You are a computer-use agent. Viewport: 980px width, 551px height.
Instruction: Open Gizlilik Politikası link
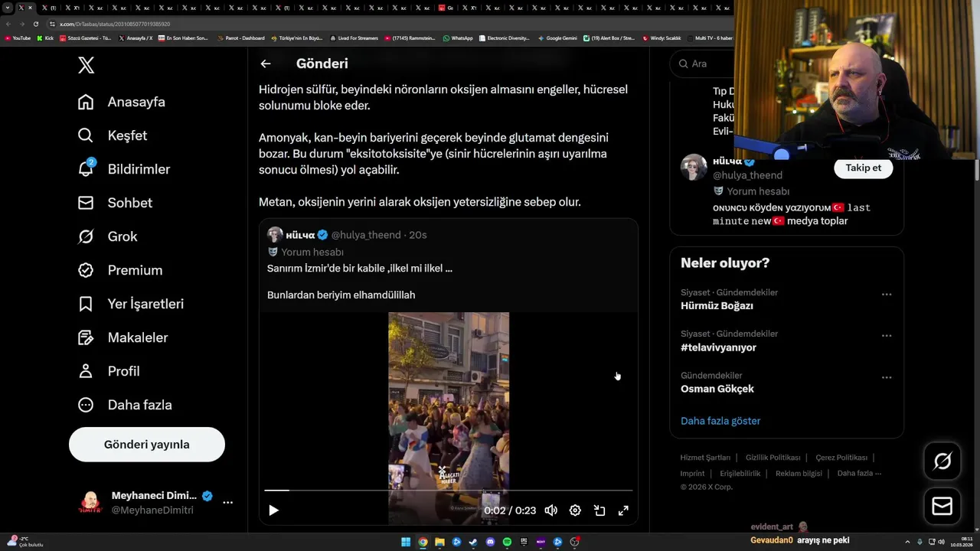pos(773,458)
